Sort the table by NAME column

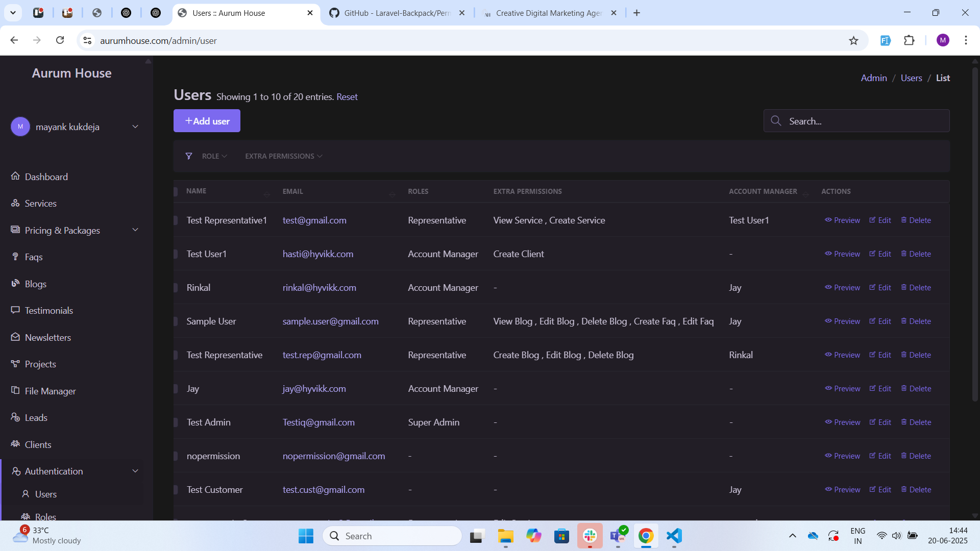pos(266,193)
